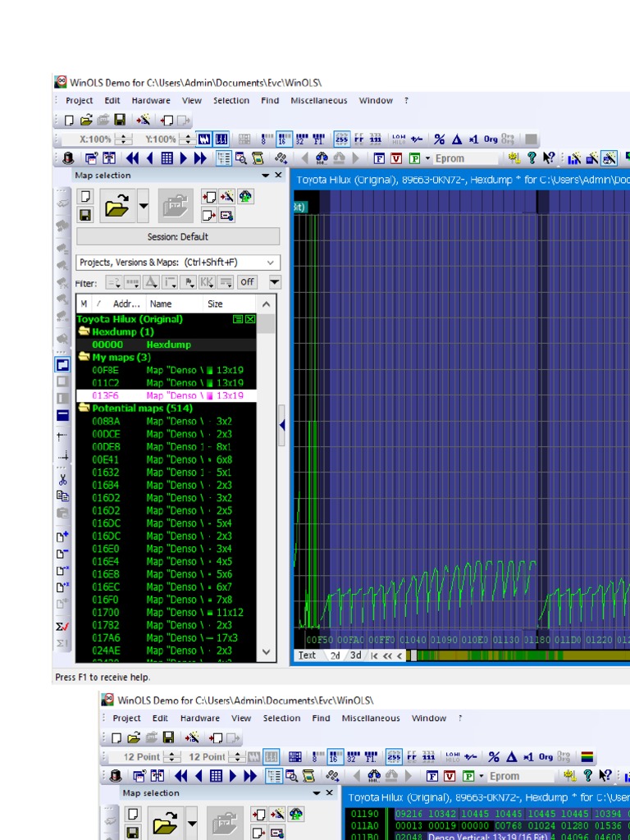The image size is (630, 840).
Task: Click the filter Off button in map selection
Action: [247, 282]
